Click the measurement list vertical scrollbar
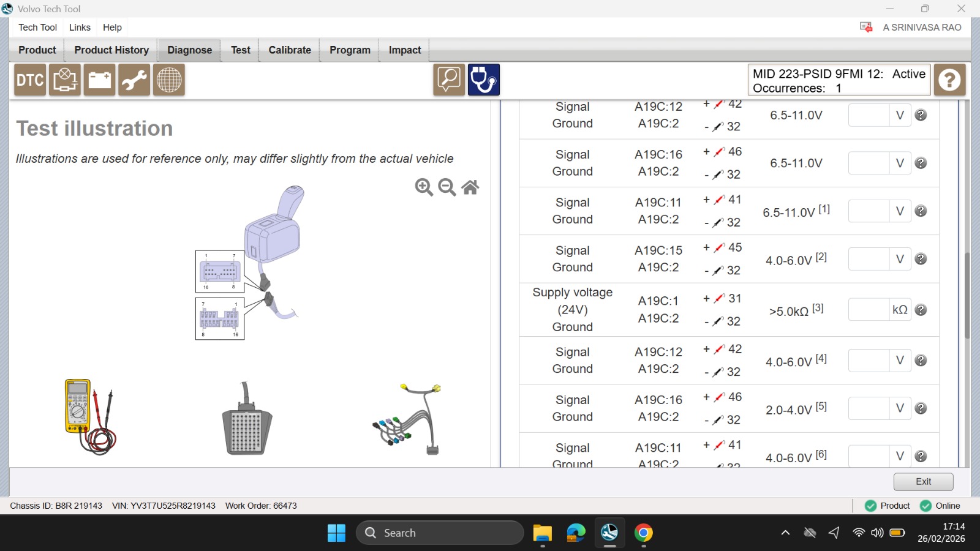Screen dimensions: 980x551 coord(967,296)
